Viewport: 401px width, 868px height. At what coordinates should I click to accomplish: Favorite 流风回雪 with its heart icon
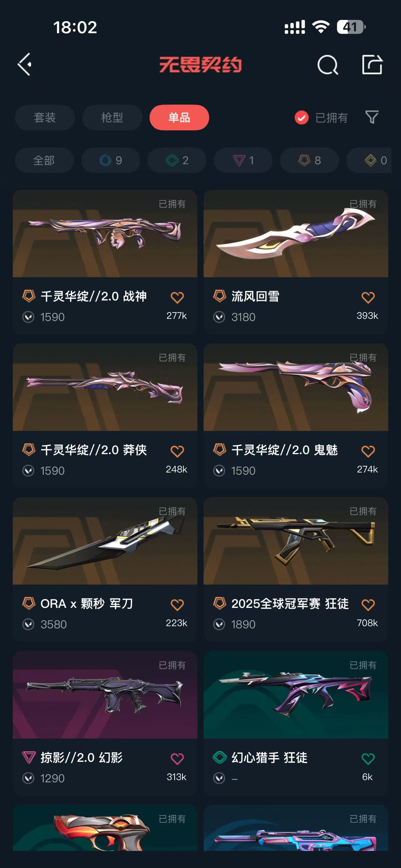pos(368,298)
